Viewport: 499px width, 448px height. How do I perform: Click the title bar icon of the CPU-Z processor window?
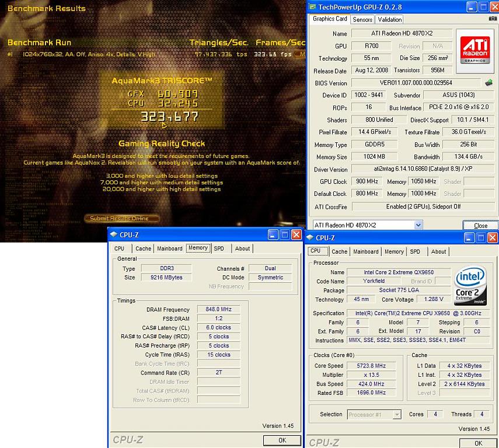pos(310,237)
